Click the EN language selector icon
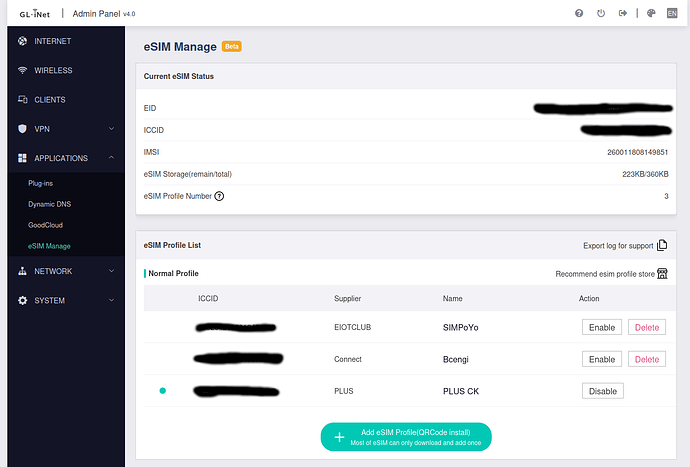This screenshot has width=690, height=467. point(672,13)
